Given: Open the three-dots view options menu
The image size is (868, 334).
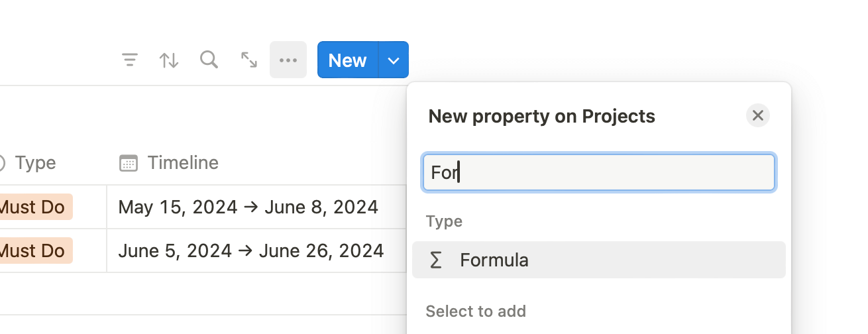Looking at the screenshot, I should [288, 60].
